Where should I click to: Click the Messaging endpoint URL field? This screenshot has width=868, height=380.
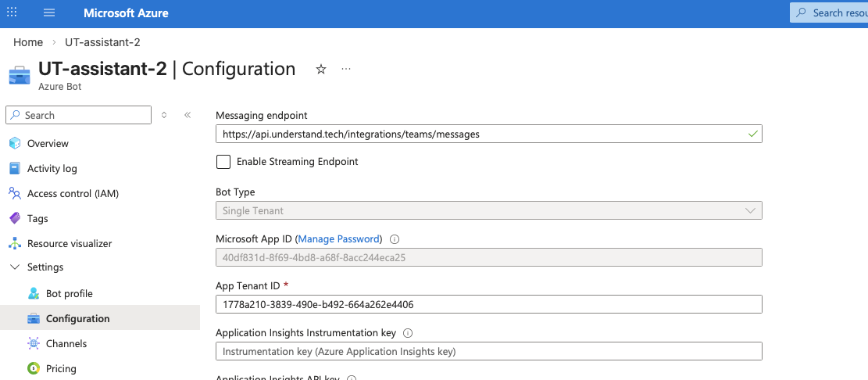pos(480,134)
